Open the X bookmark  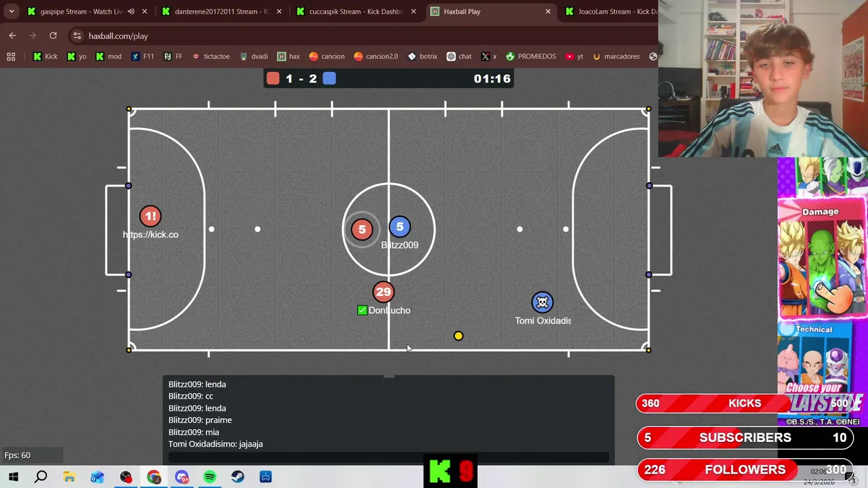[x=489, y=56]
